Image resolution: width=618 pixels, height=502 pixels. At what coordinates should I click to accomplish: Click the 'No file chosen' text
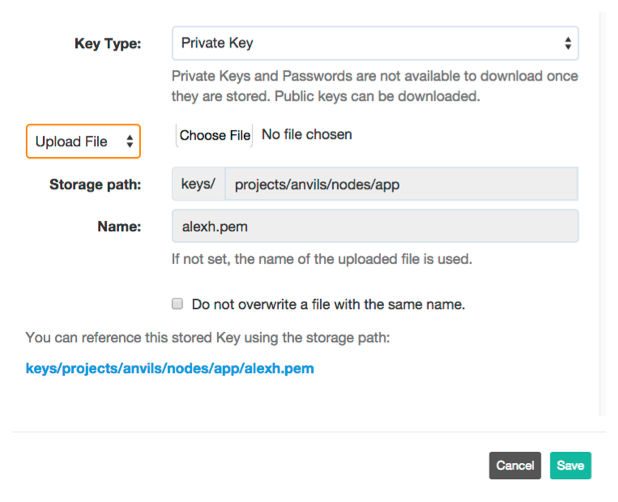coord(307,135)
